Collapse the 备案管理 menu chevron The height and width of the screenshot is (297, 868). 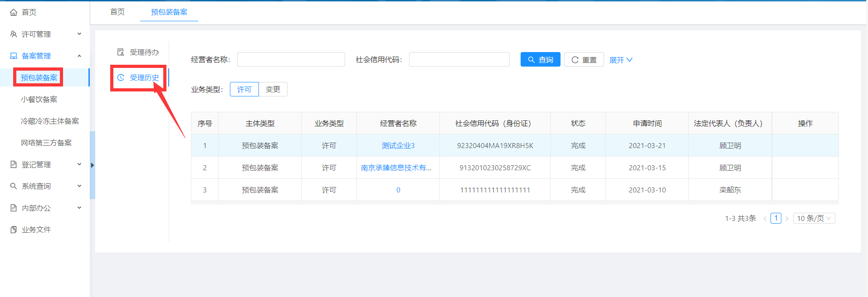click(79, 56)
